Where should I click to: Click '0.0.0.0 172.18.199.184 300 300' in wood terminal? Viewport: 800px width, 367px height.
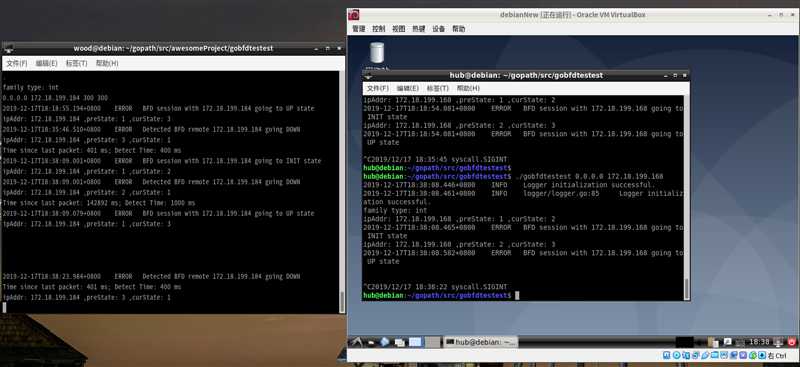(x=55, y=98)
